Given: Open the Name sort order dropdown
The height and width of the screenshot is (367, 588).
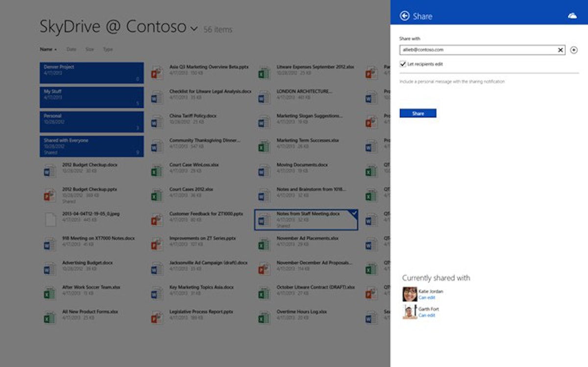Looking at the screenshot, I should (48, 49).
